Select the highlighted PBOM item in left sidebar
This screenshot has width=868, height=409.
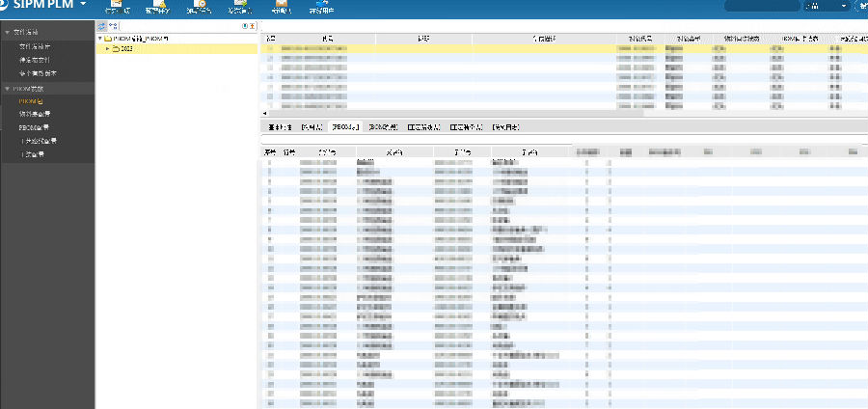(x=33, y=100)
